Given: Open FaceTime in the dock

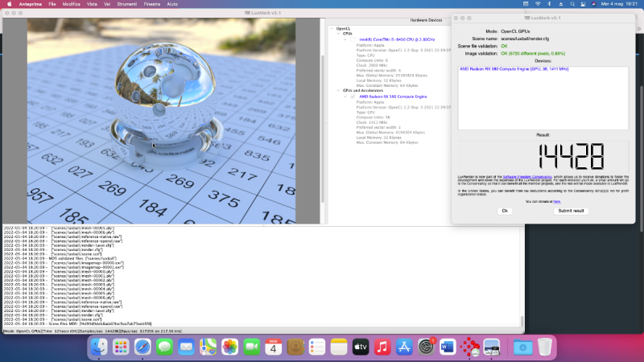Looking at the screenshot, I should [251, 348].
